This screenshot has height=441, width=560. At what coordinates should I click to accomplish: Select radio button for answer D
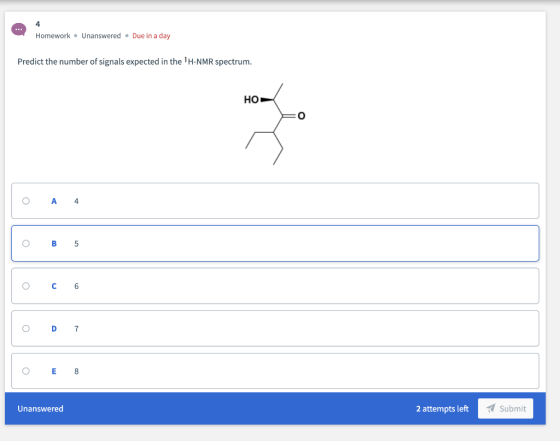(x=26, y=328)
